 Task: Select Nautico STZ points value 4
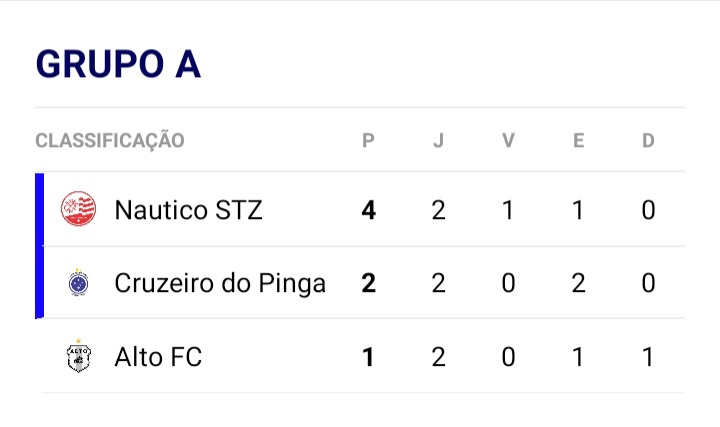coord(368,210)
